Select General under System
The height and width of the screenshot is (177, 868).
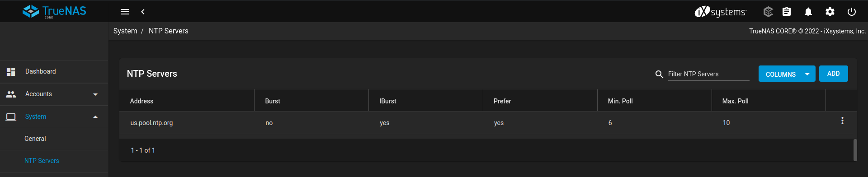54,139
